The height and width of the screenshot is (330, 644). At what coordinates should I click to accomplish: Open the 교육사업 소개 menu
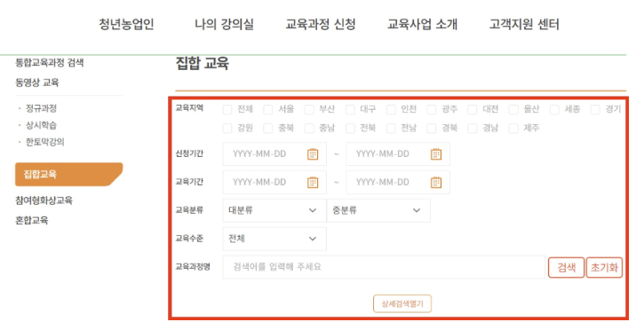[x=422, y=24]
